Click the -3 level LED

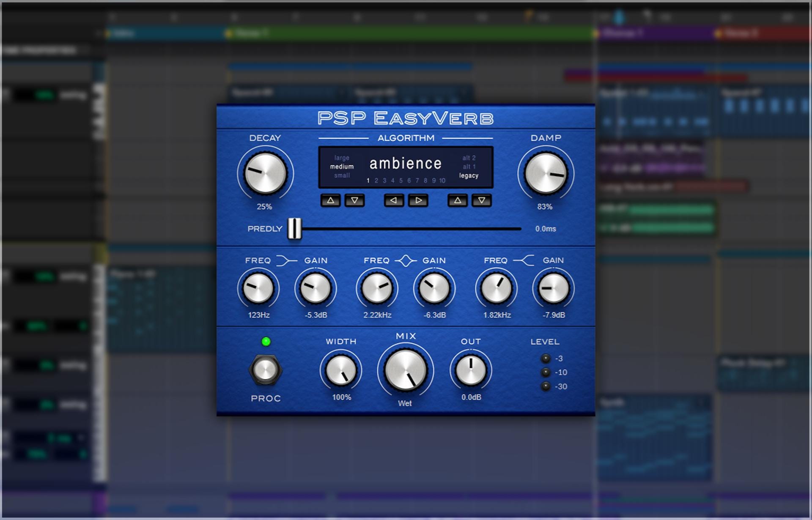(546, 359)
